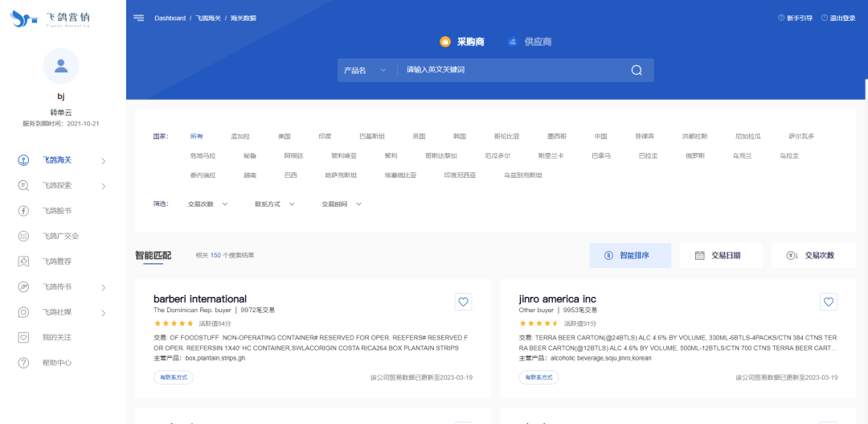Viewport: 868px width, 424px height.
Task: Sort results by 交易日期
Action: click(721, 256)
